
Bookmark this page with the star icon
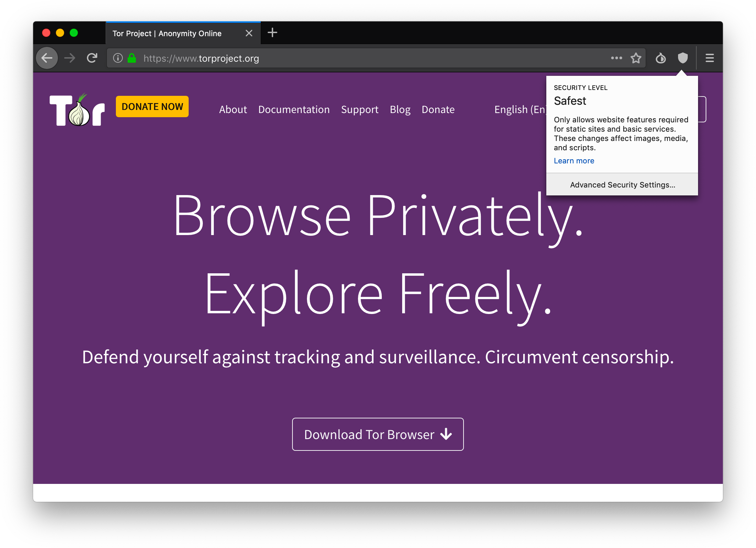[636, 58]
